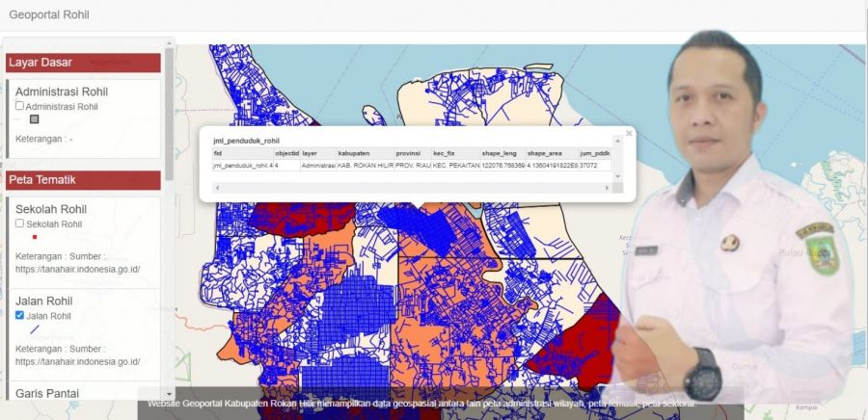Select the 'kec_fix' column header
The height and width of the screenshot is (420, 868).
pyautogui.click(x=456, y=153)
